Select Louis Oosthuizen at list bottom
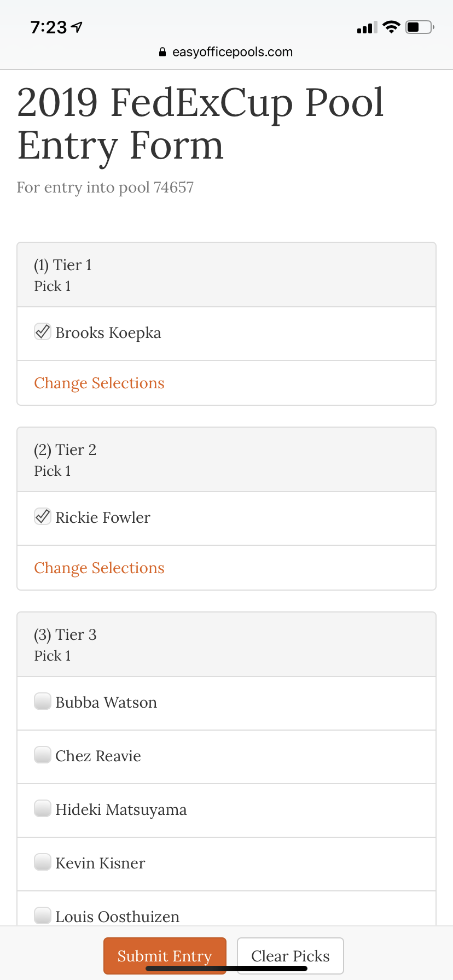The height and width of the screenshot is (980, 453). pyautogui.click(x=42, y=914)
